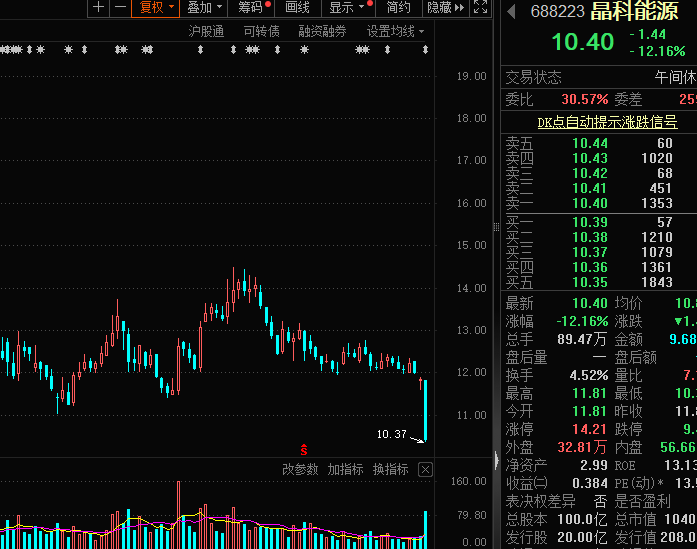Toggle the 融资融券 overlay
Image resolution: width=697 pixels, height=549 pixels.
point(322,31)
